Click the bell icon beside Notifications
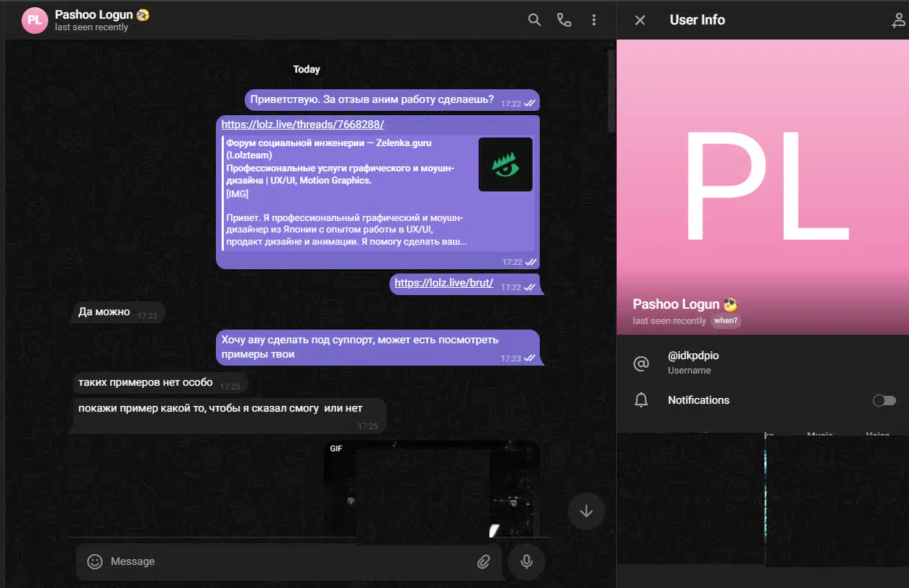 (x=641, y=401)
